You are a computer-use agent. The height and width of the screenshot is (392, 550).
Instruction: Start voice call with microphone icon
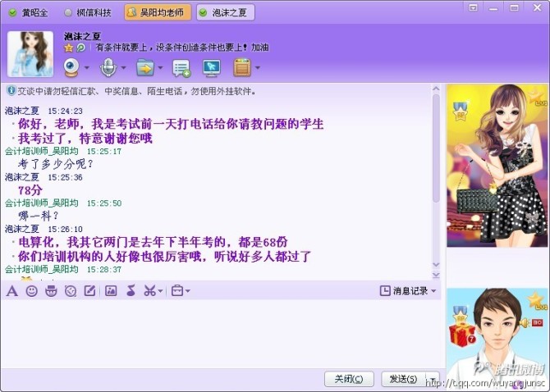(x=108, y=67)
